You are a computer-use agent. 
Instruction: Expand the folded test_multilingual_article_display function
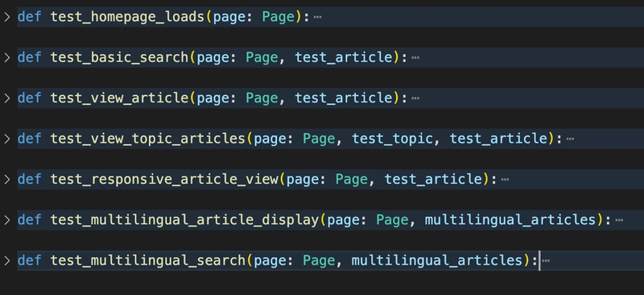tap(6, 220)
